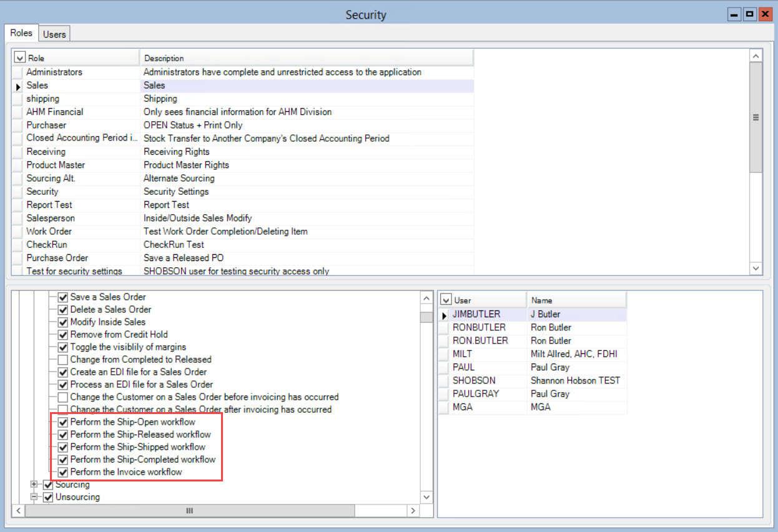Open the User column header dropdown
This screenshot has height=532, width=778.
coord(446,300)
